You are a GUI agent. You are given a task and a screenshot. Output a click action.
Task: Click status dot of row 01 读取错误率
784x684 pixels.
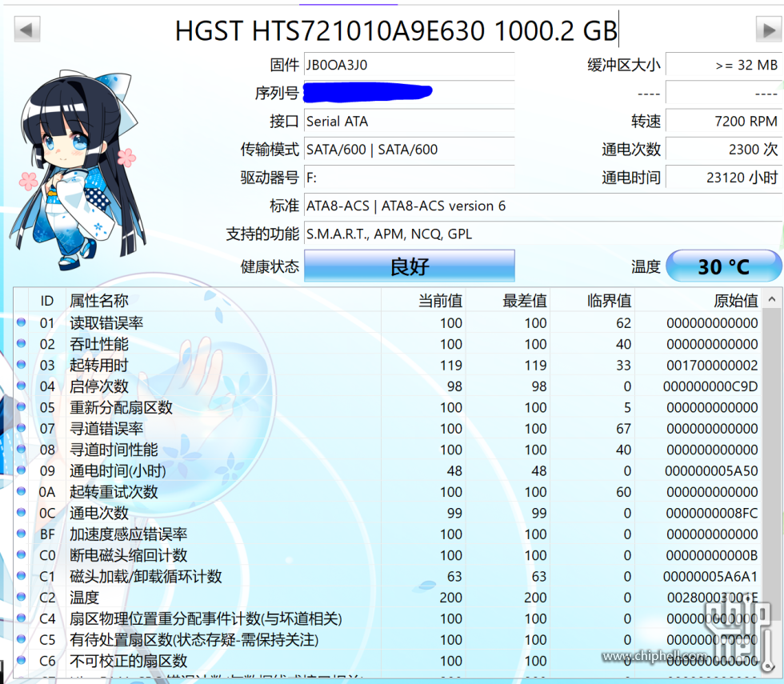tap(21, 322)
